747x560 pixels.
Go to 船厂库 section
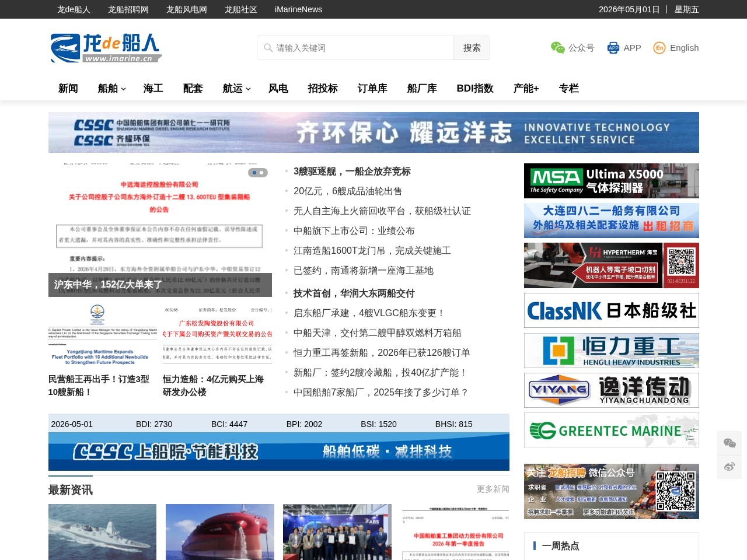[422, 89]
